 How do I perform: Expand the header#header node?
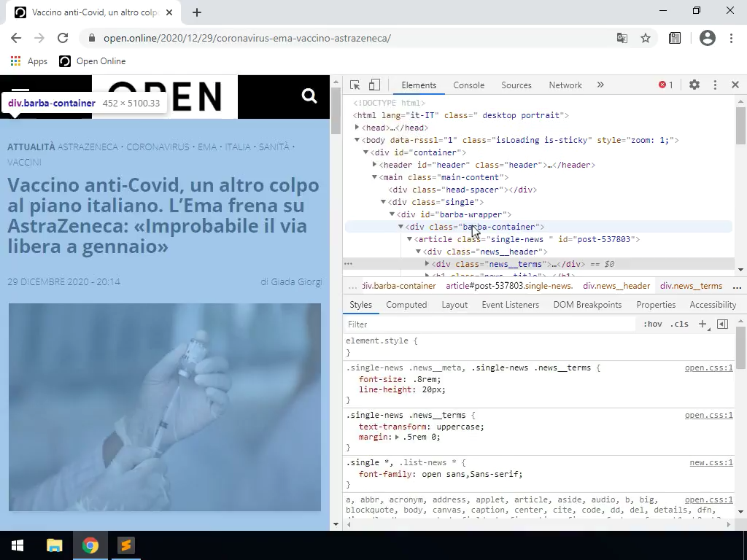pos(374,164)
